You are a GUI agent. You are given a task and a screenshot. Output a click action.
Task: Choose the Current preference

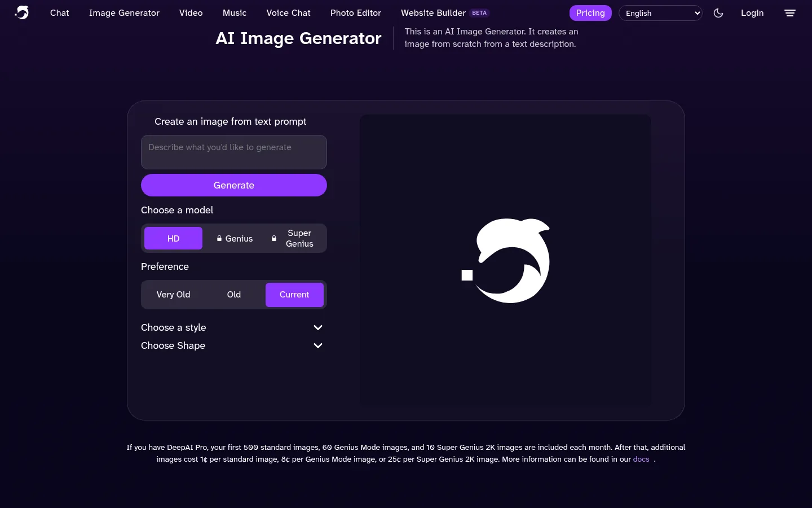294,295
